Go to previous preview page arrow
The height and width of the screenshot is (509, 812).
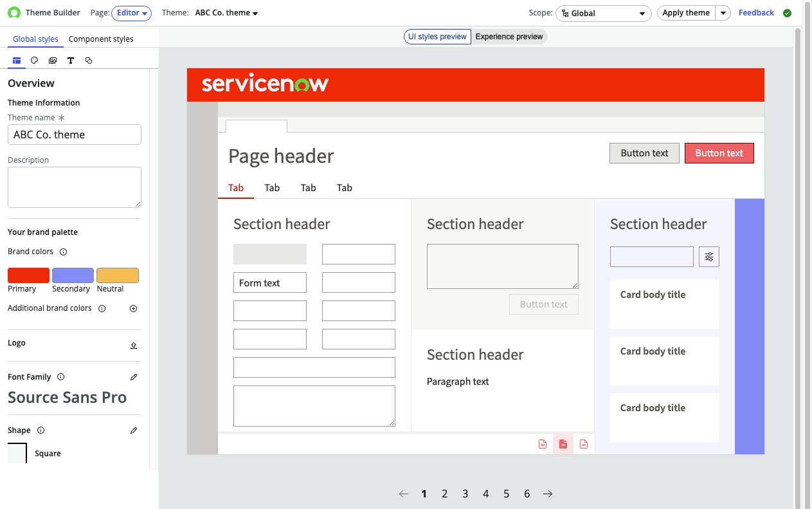click(404, 494)
